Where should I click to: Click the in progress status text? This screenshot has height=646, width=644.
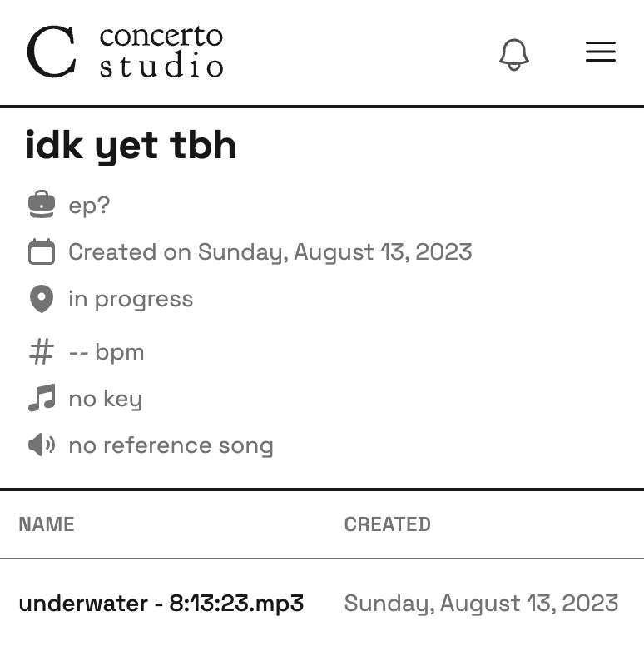point(131,299)
